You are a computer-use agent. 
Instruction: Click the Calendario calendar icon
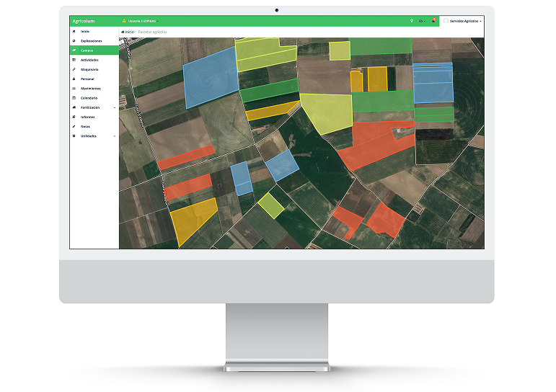(x=74, y=97)
